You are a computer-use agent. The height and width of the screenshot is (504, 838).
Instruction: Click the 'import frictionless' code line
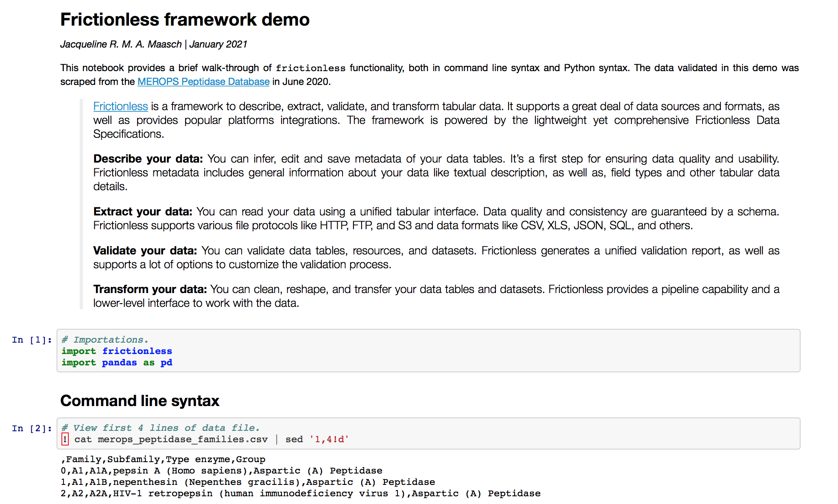[x=117, y=351]
